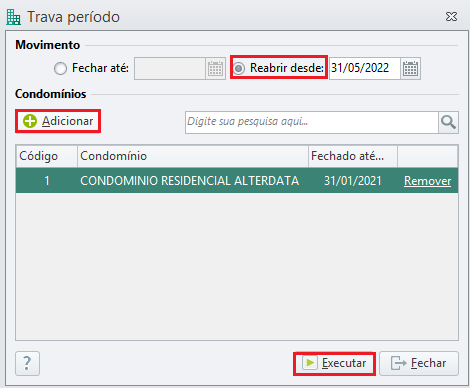Click code cell '1' in the table
The height and width of the screenshot is (388, 470).
(x=47, y=181)
